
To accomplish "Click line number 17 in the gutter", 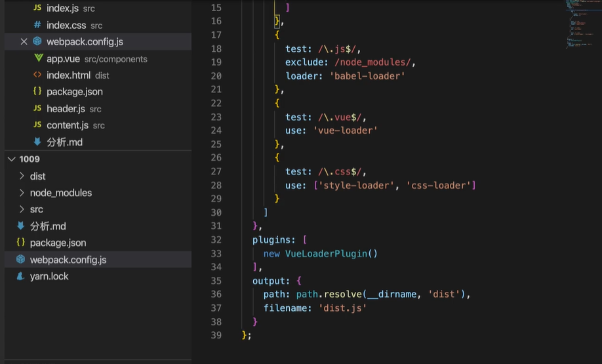I will pyautogui.click(x=216, y=35).
